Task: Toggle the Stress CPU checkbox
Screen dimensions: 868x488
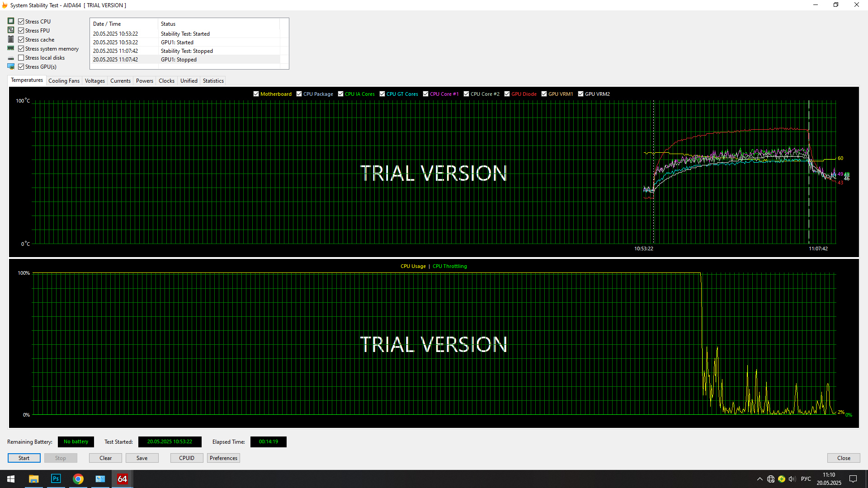Action: click(x=21, y=21)
